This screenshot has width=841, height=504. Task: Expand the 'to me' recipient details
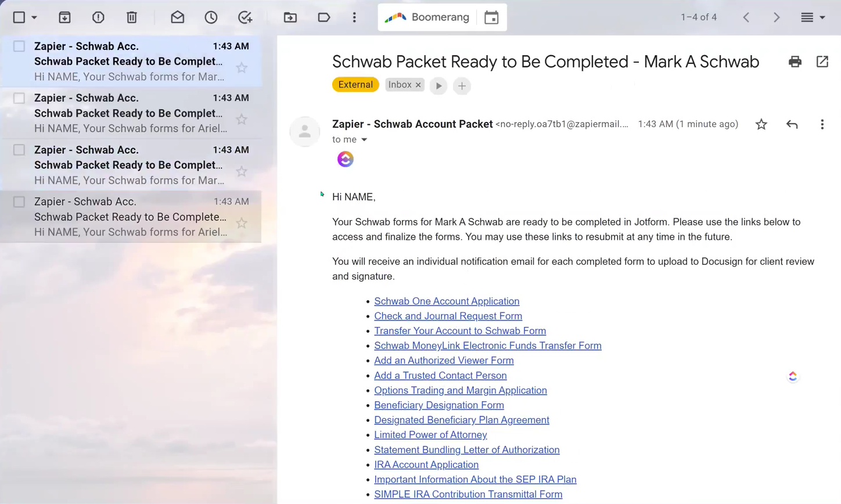click(x=364, y=140)
